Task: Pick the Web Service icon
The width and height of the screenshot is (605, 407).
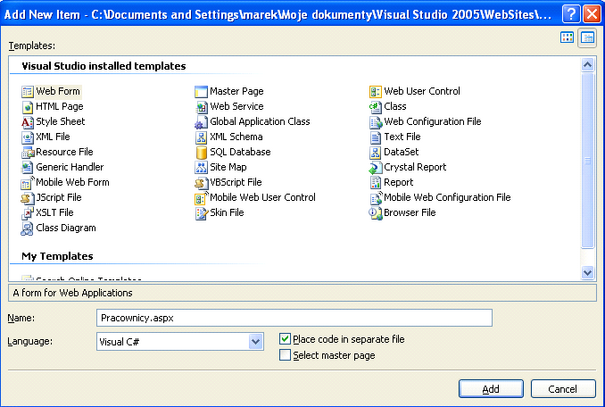Action: point(201,107)
